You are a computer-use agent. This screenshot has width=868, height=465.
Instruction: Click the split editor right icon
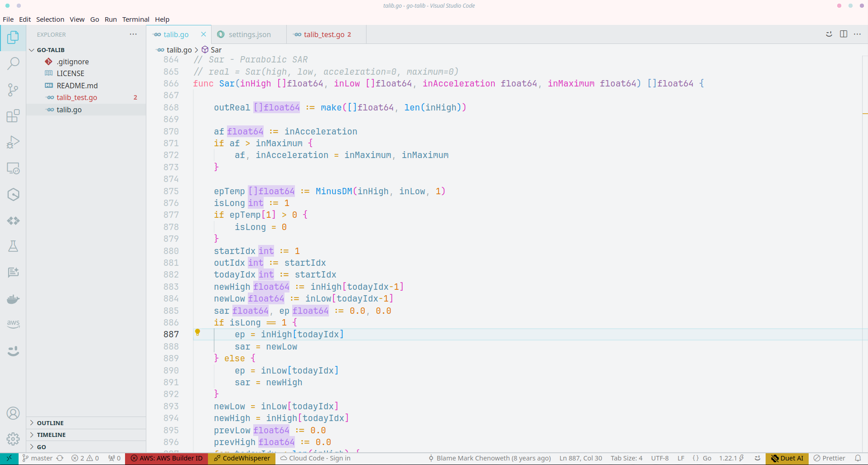(844, 34)
